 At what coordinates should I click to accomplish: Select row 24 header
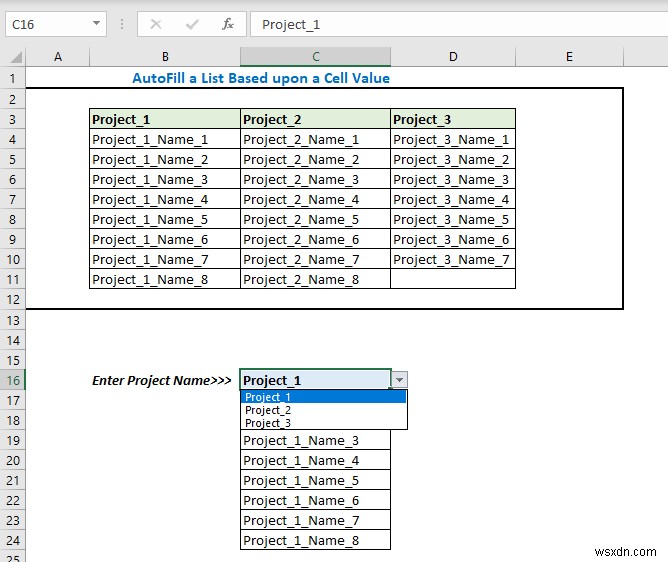[x=13, y=540]
